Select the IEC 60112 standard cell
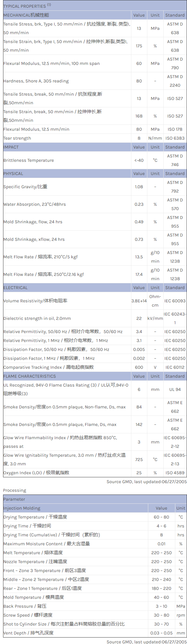The image size is (187, 644). point(175,367)
